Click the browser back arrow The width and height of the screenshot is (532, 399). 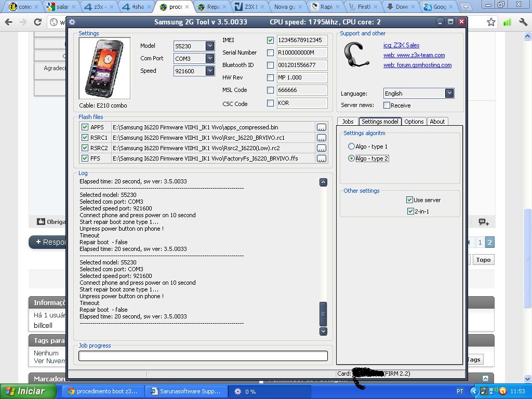pos(9,22)
